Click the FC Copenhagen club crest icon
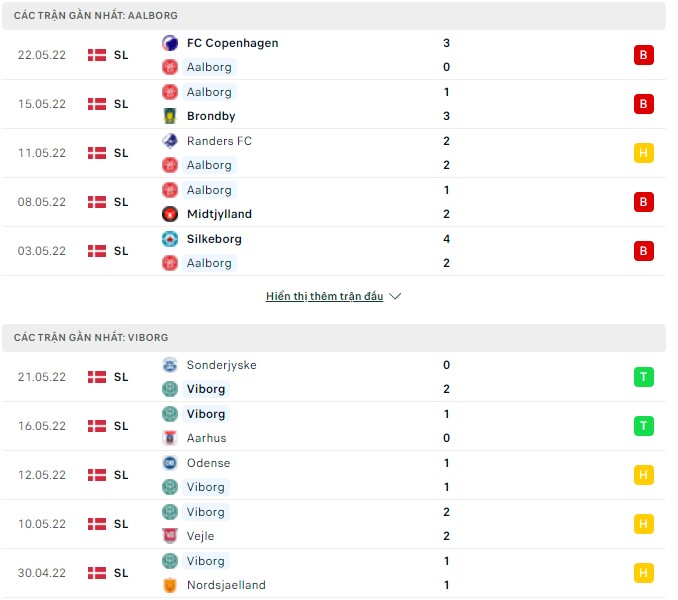 point(170,43)
